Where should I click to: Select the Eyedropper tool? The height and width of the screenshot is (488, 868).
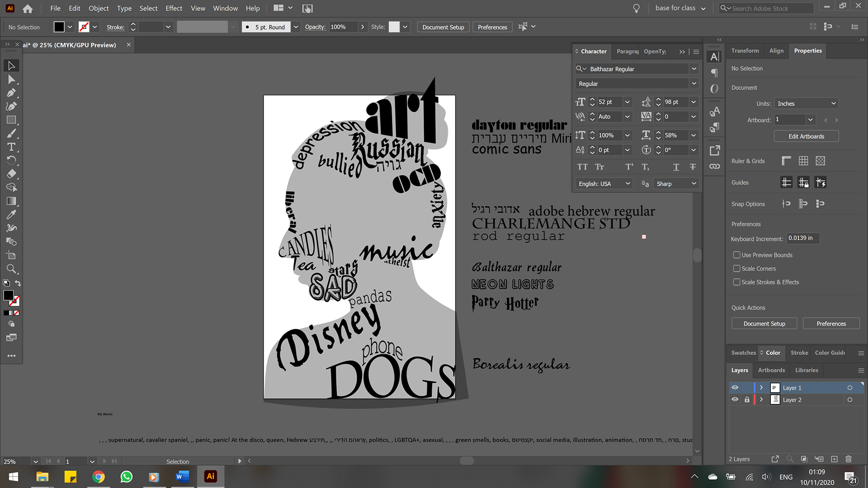(x=11, y=215)
